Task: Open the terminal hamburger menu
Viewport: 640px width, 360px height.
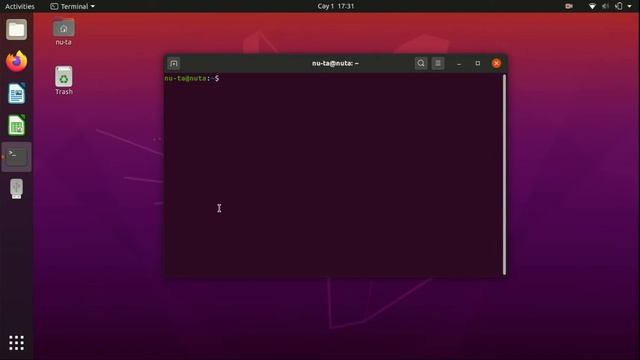Action: pyautogui.click(x=438, y=63)
